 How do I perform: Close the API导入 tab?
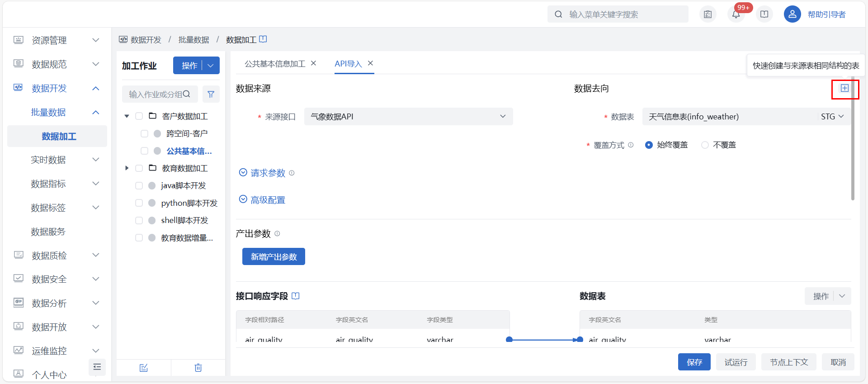click(x=370, y=63)
